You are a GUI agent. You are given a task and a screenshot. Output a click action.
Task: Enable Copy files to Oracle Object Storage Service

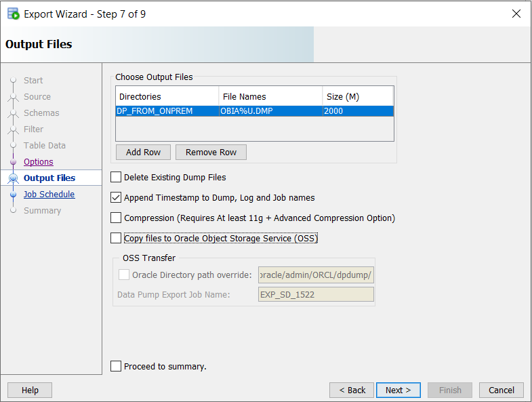click(116, 239)
